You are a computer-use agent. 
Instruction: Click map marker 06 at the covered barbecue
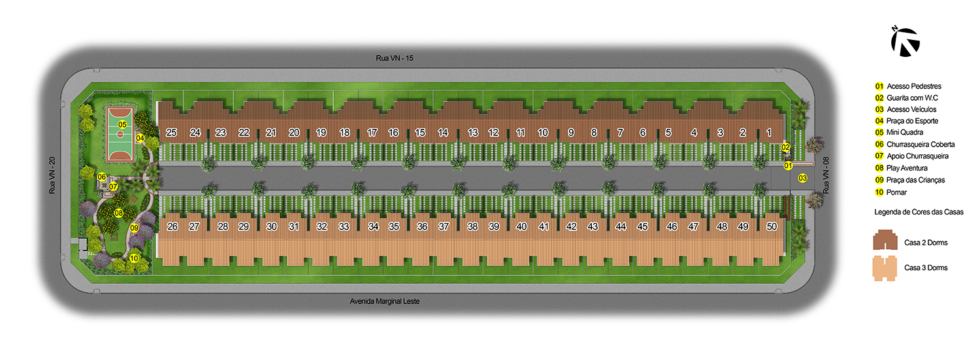coord(102,177)
